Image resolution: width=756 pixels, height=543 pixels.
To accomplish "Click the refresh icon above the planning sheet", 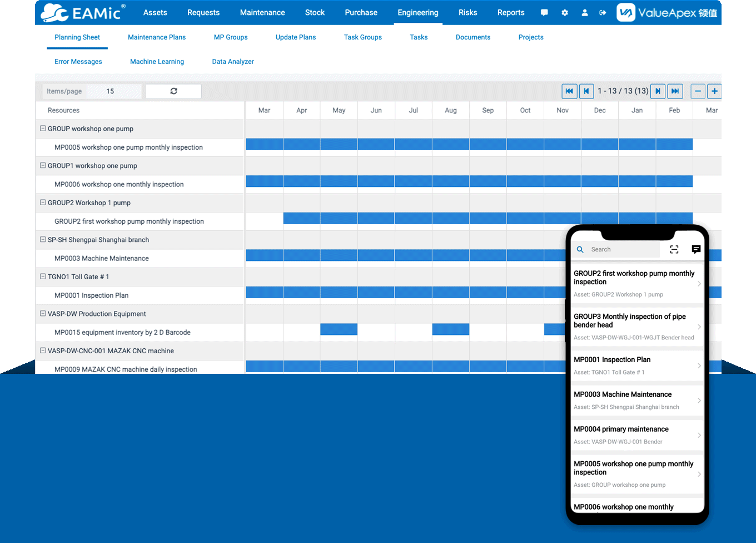I will point(173,91).
